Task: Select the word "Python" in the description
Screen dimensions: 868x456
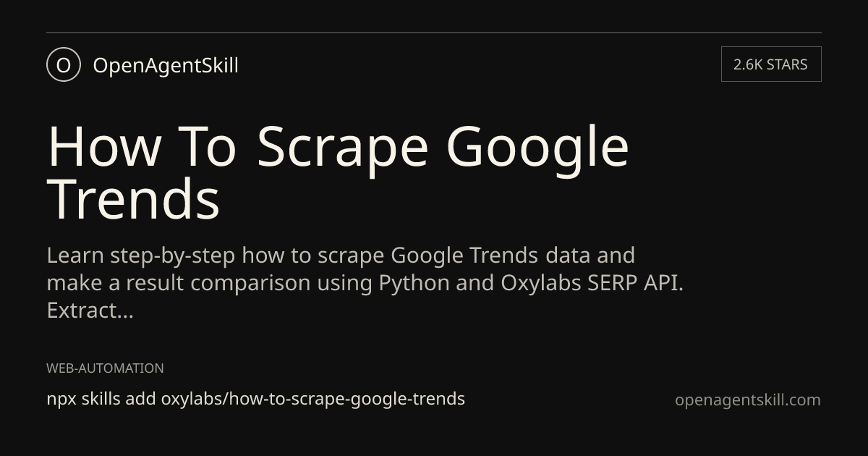Action: click(x=414, y=283)
